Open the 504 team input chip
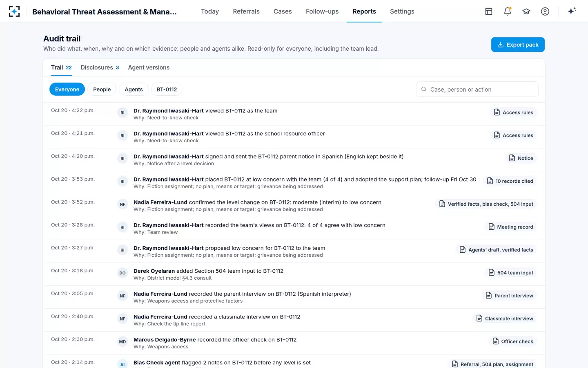This screenshot has width=588, height=368. click(510, 273)
